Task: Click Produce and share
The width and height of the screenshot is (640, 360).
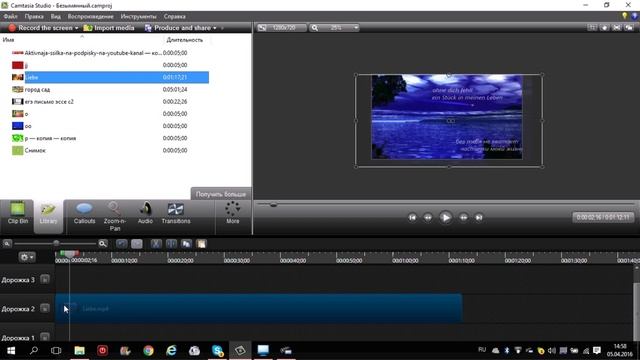Action: [178, 28]
